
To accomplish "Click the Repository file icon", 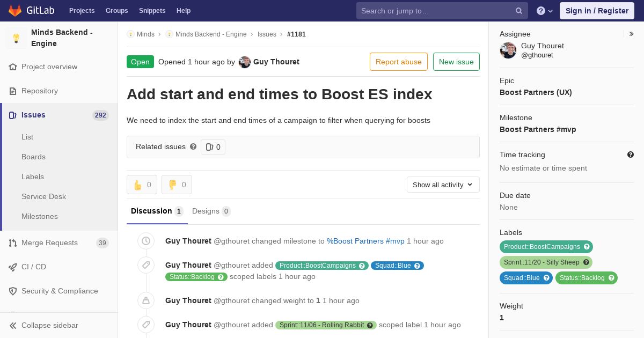I will 13,91.
